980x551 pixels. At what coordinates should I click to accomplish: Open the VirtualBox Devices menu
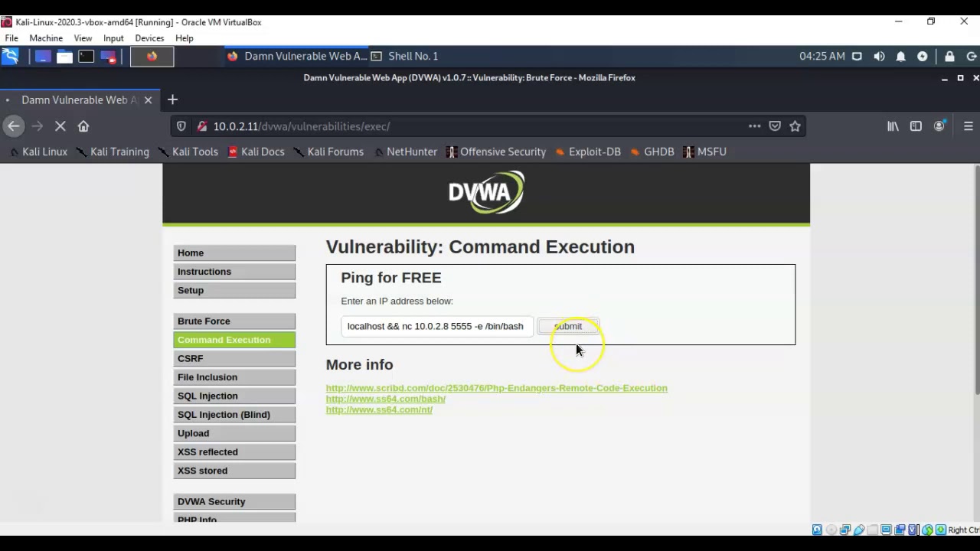[149, 38]
